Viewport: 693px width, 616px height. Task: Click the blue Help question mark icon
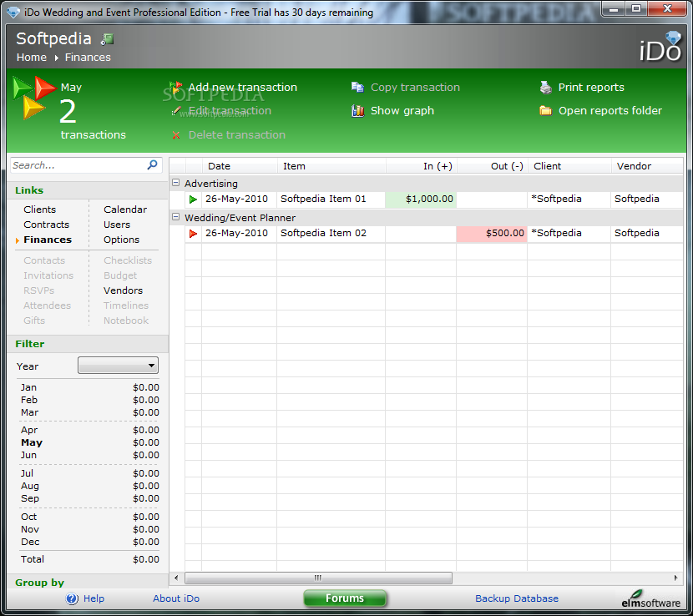(72, 598)
